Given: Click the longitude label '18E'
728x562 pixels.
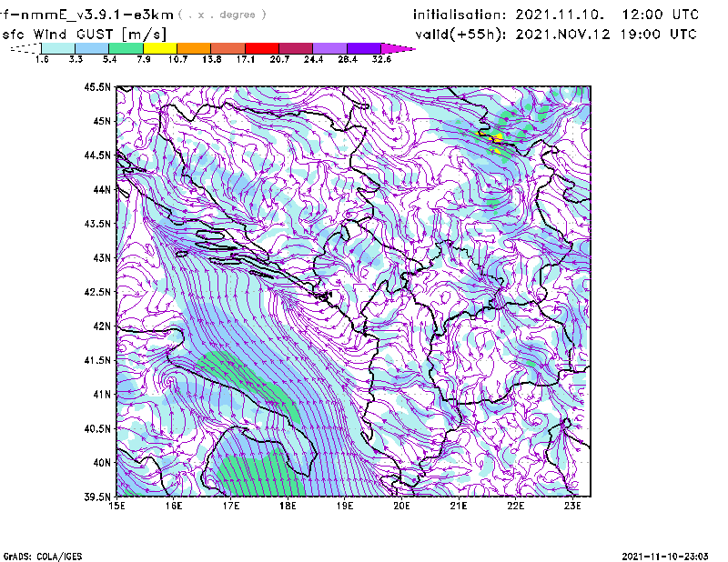Looking at the screenshot, I should pos(288,506).
